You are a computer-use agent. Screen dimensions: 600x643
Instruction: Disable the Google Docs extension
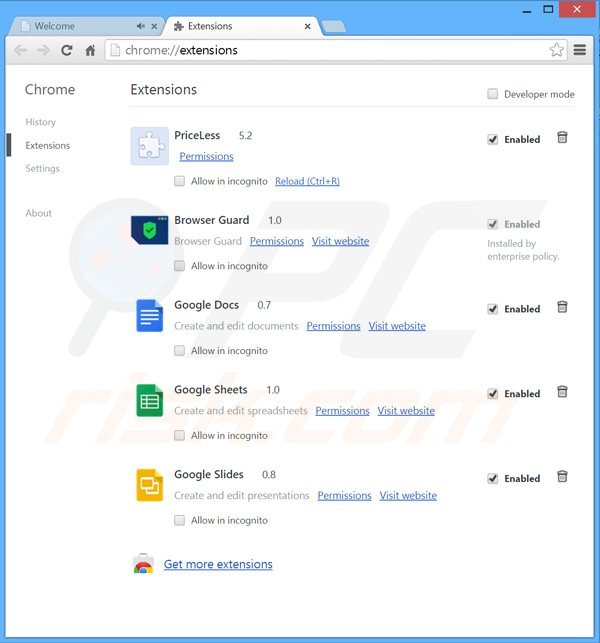(x=493, y=309)
